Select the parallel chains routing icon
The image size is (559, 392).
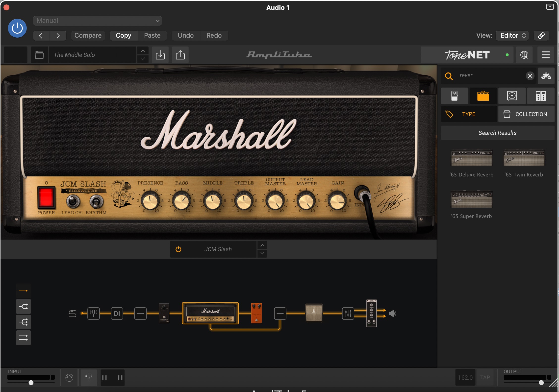[x=24, y=338]
